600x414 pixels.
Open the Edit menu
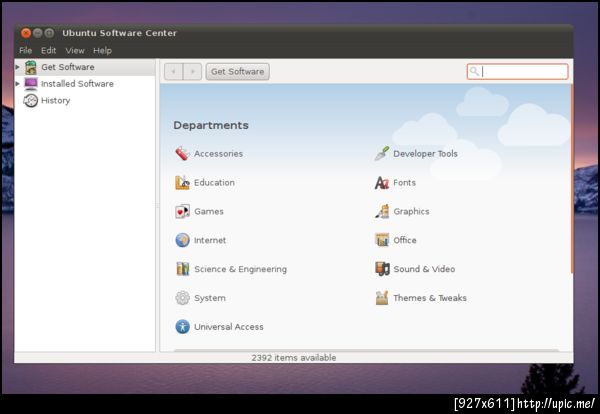(x=49, y=51)
